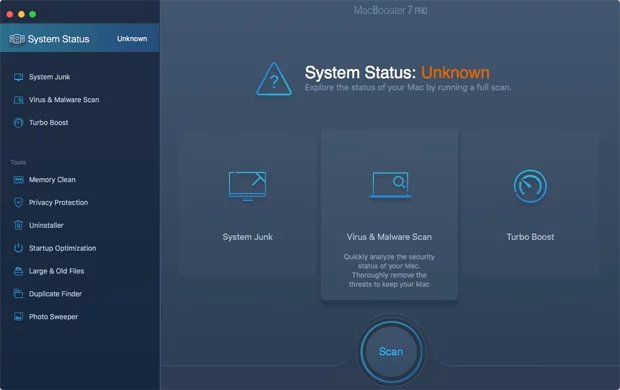Open Large & Old Files
This screenshot has height=390, width=620.
[x=57, y=271]
